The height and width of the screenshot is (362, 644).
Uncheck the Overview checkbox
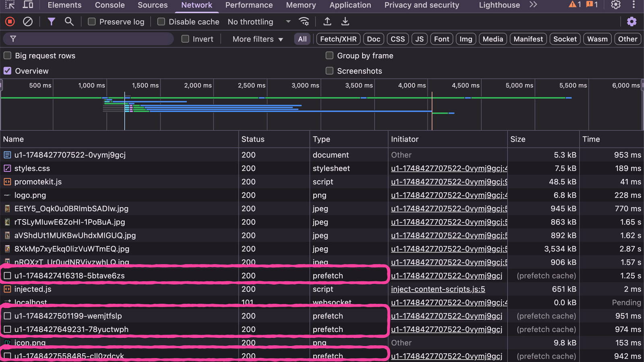point(8,71)
